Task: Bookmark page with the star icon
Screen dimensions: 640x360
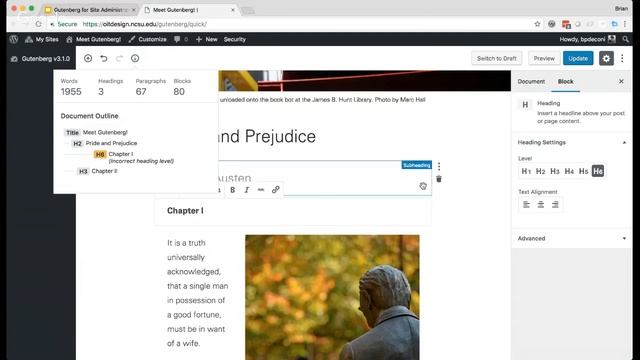Action: point(537,24)
